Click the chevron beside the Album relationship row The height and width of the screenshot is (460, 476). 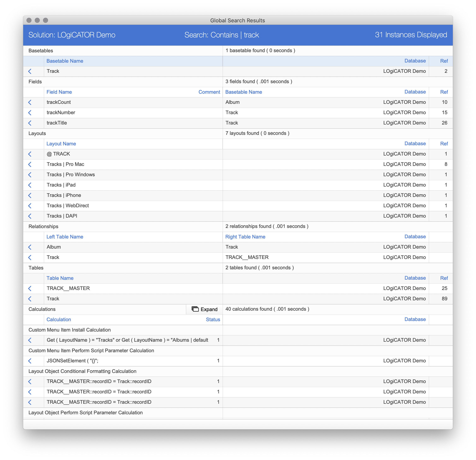coord(30,247)
